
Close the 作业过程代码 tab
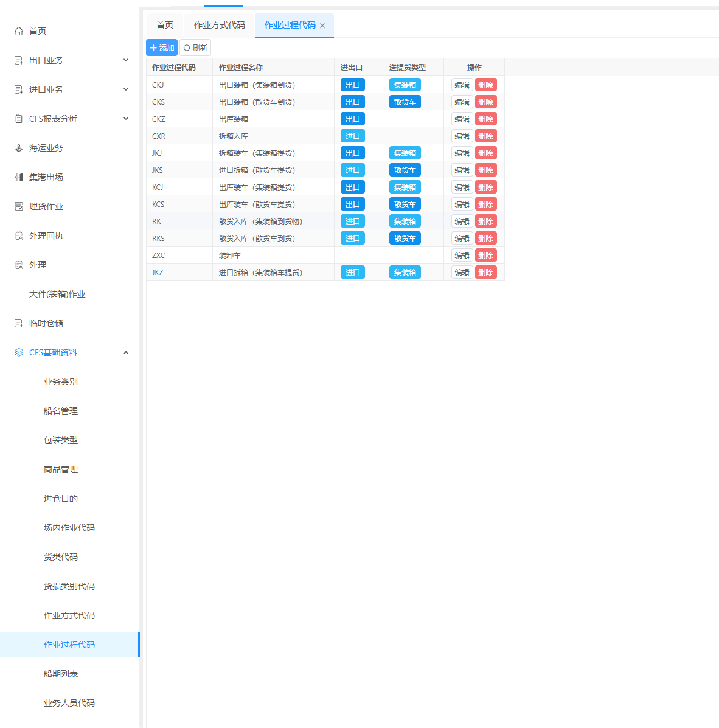pyautogui.click(x=322, y=26)
